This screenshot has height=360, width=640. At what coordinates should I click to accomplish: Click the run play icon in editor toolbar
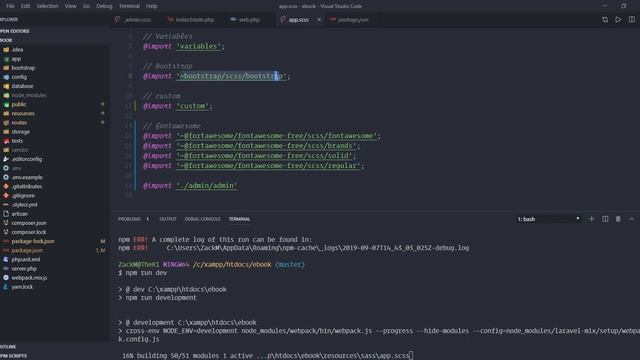[618, 20]
